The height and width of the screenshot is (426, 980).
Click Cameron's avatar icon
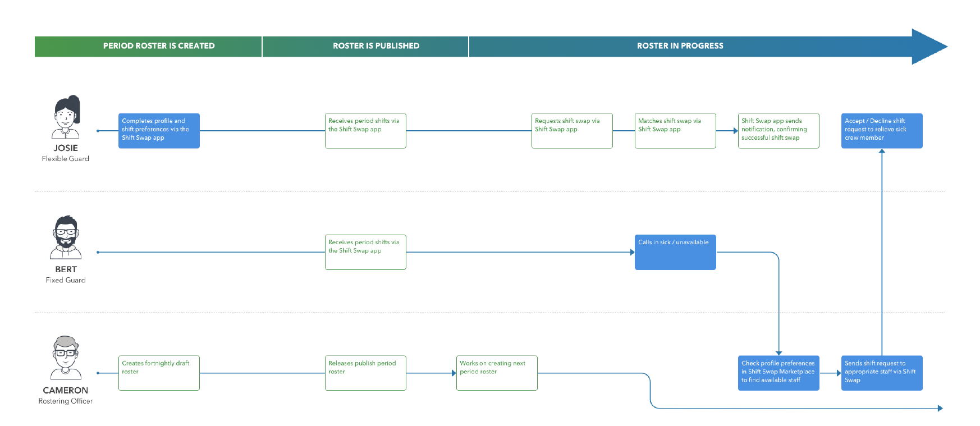66,358
